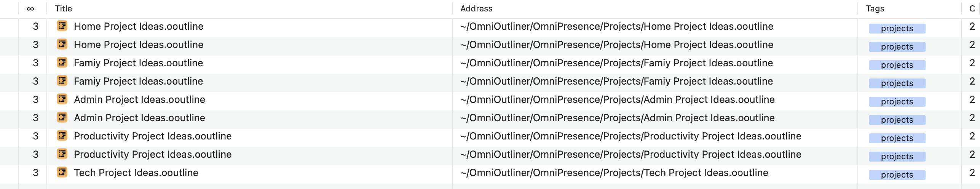
Task: Select the Tech Project Ideas.ooutline title
Action: click(136, 173)
